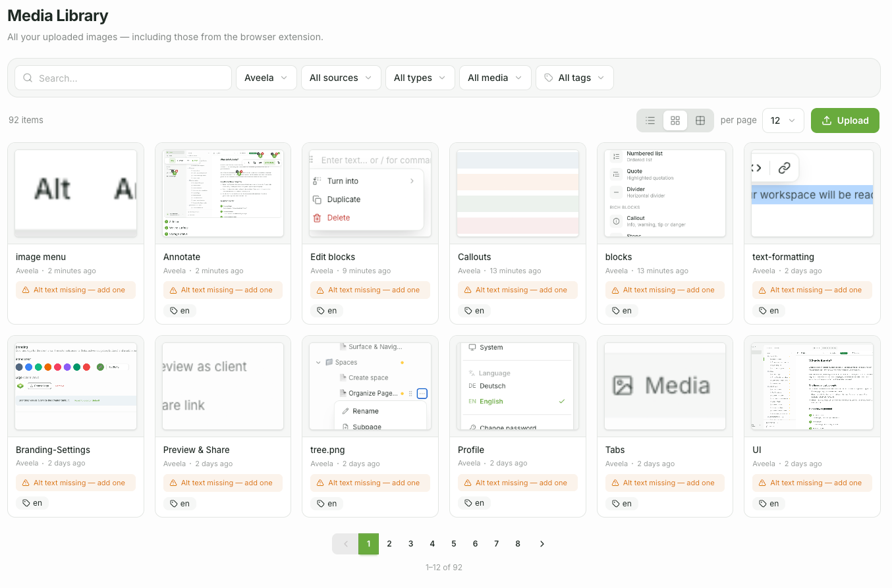Open the All types filter dropdown
This screenshot has height=588, width=892.
pos(420,78)
